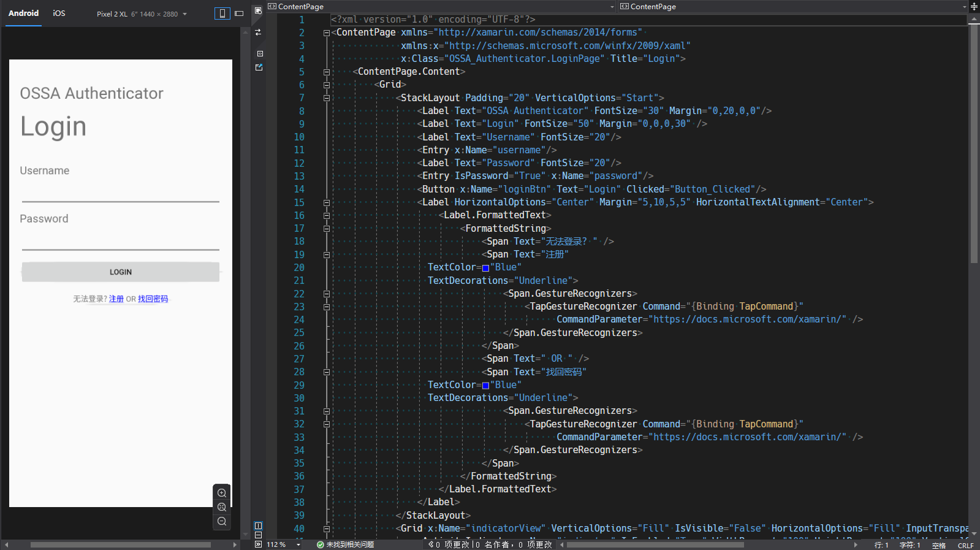Viewport: 980px width, 550px height.
Task: Click the horizontal split layout icon
Action: [x=259, y=535]
